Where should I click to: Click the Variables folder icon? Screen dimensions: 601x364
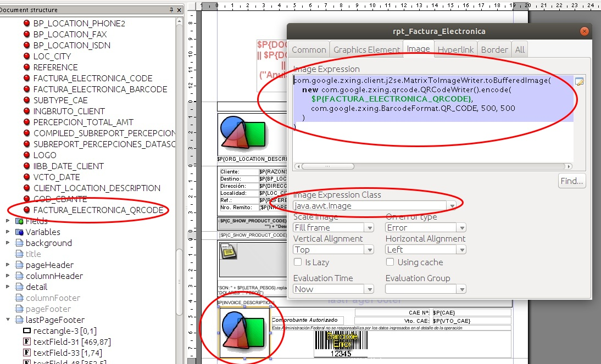tap(19, 232)
